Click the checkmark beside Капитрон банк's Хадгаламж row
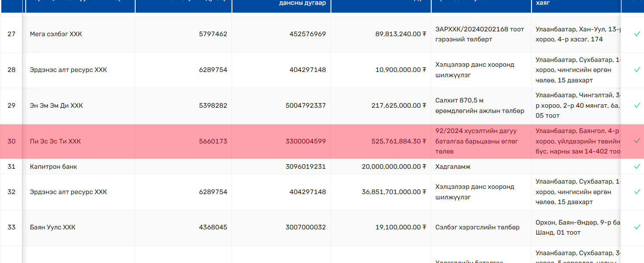644x263 pixels. coord(637,167)
